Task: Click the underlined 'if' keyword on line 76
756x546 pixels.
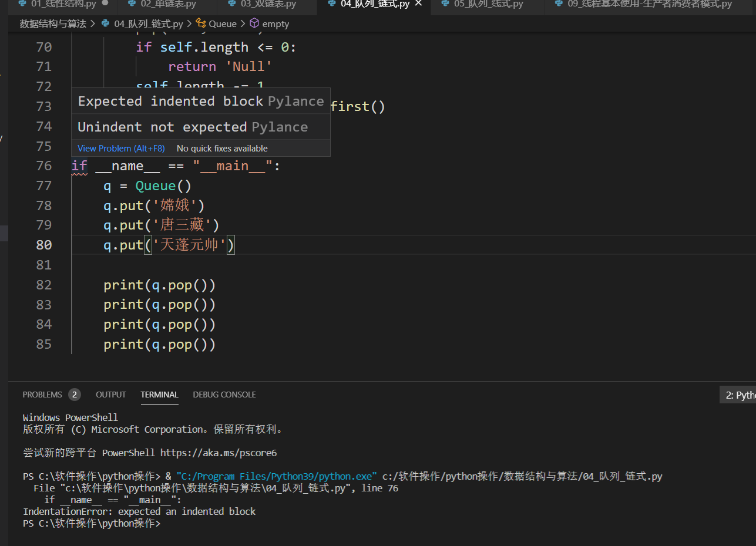Action: (79, 166)
